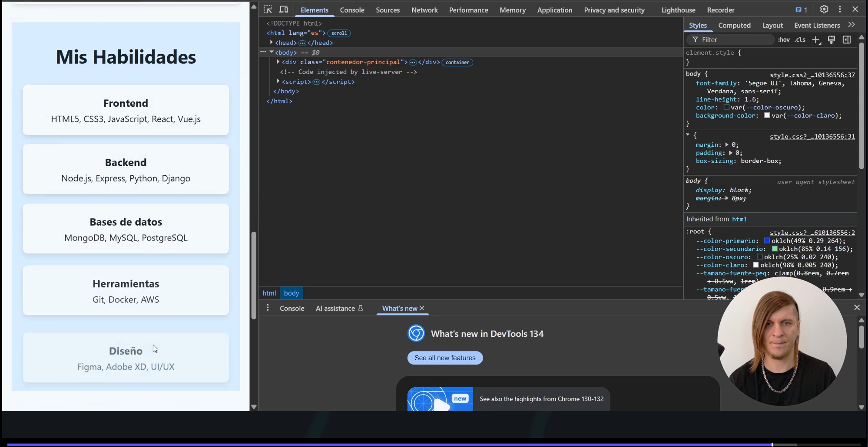Click the video progress bar at bottom

click(434, 444)
